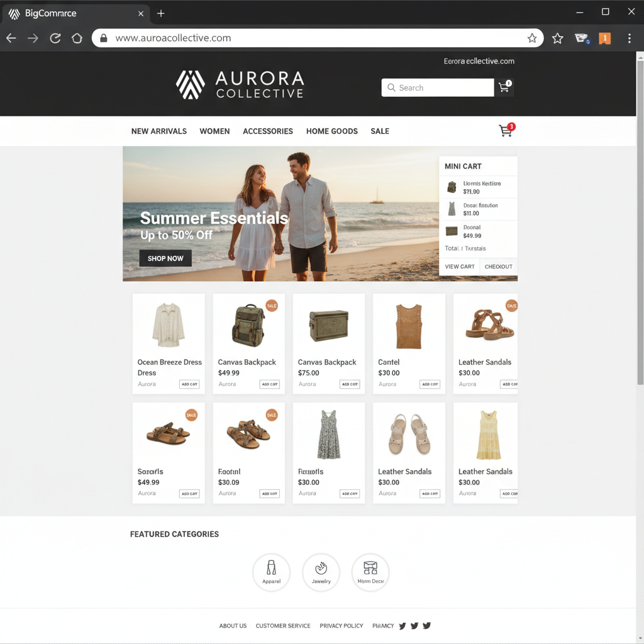Open the PRIVACY POLICY footer link
The height and width of the screenshot is (644, 644).
click(x=341, y=626)
